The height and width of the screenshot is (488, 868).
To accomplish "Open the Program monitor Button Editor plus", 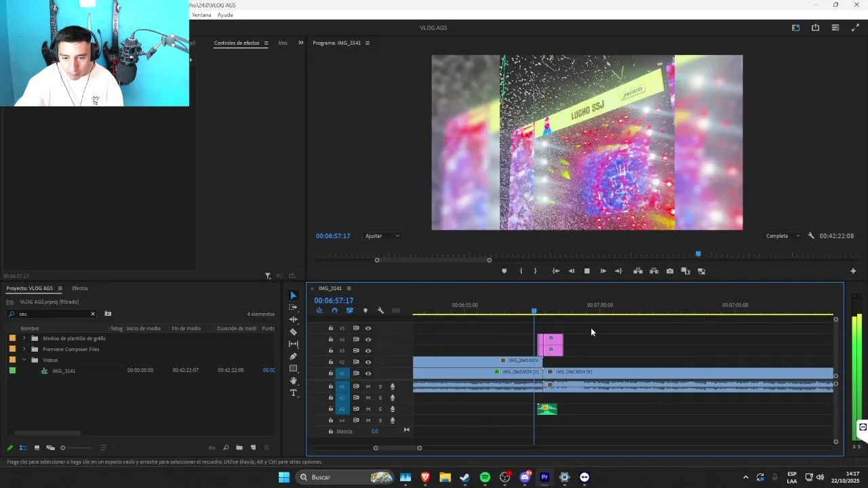I will pyautogui.click(x=853, y=271).
